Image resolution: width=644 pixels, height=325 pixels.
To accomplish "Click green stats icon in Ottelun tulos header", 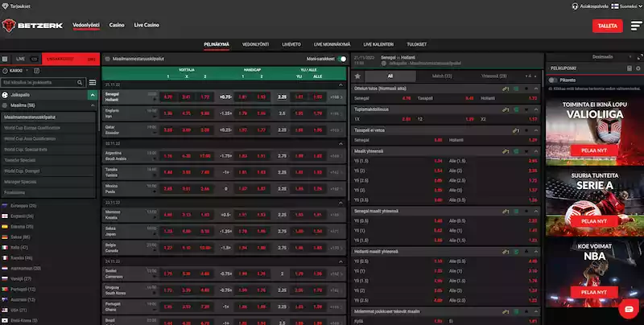I will click(516, 88).
